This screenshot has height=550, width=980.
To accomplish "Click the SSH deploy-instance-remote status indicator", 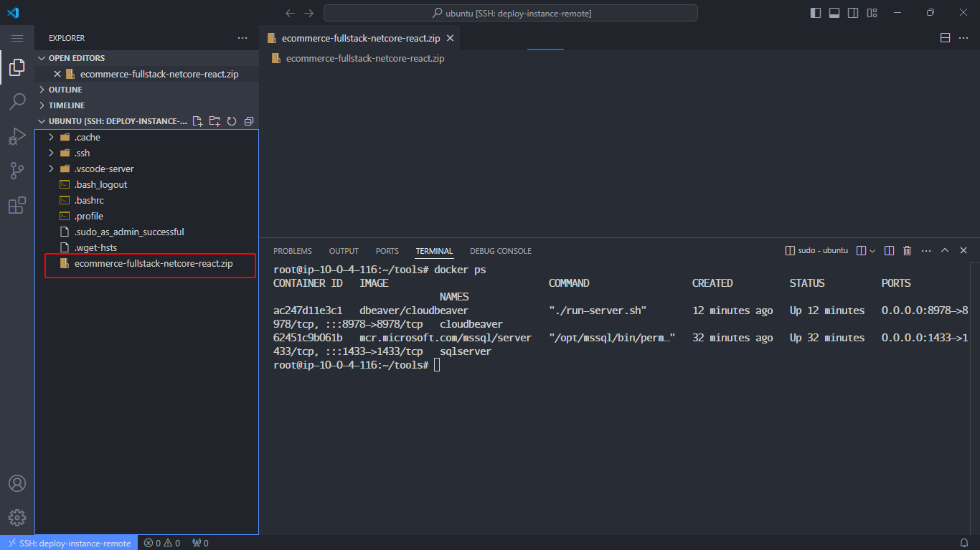I will pos(70,543).
